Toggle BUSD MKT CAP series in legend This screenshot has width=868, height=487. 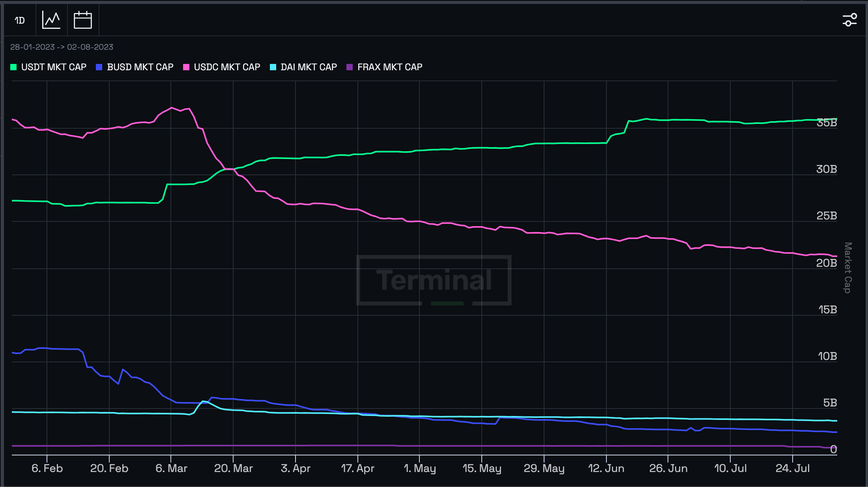135,67
